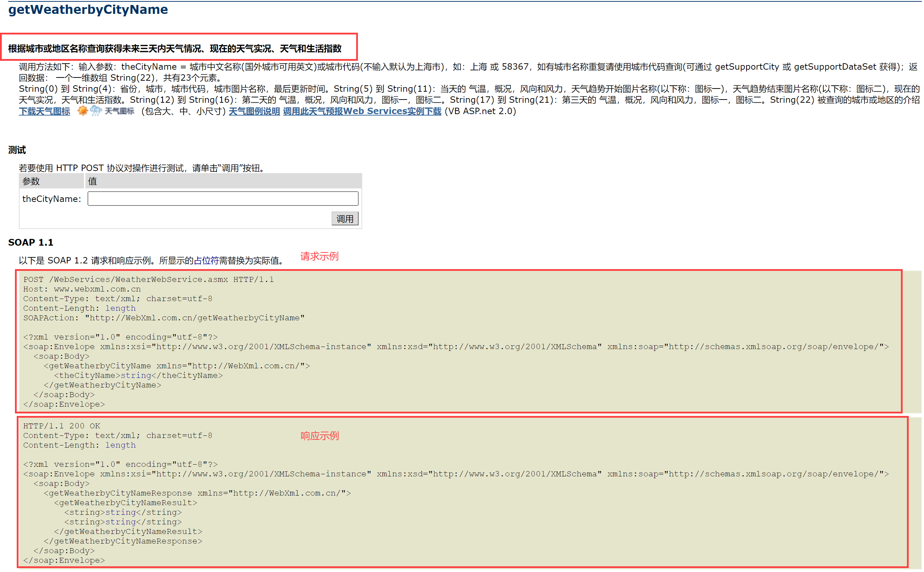The image size is (924, 572).
Task: Click the rain cloud weather icon
Action: click(96, 111)
